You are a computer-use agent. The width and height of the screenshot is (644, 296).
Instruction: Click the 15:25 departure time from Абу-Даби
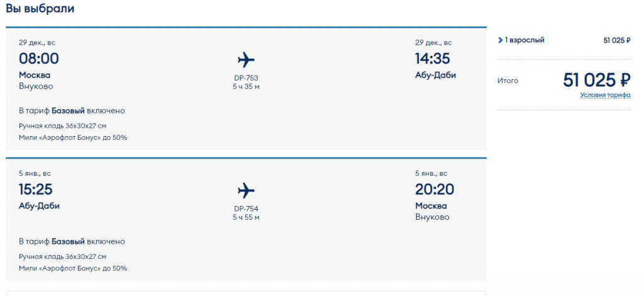click(35, 190)
